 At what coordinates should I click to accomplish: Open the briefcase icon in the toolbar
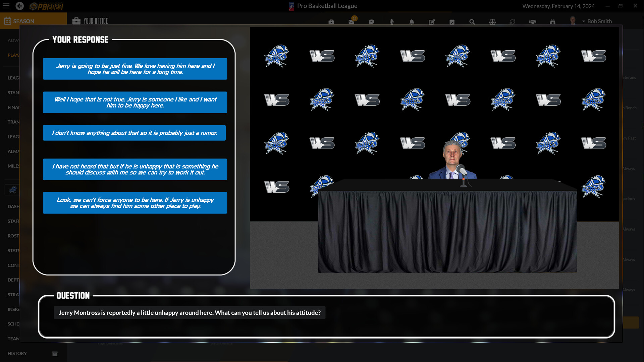click(331, 21)
